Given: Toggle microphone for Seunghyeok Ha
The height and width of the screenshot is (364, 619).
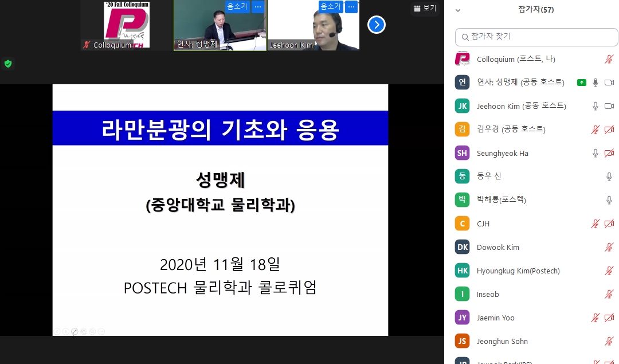Looking at the screenshot, I should [x=596, y=153].
